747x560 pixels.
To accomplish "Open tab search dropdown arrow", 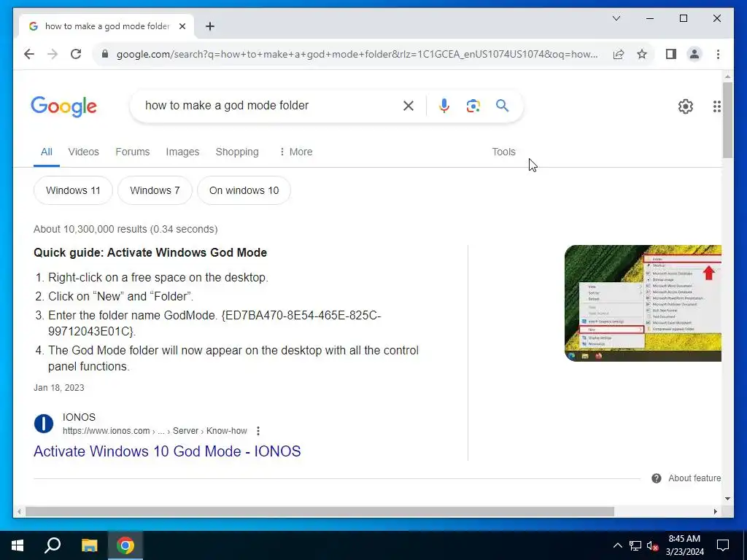I will point(616,18).
